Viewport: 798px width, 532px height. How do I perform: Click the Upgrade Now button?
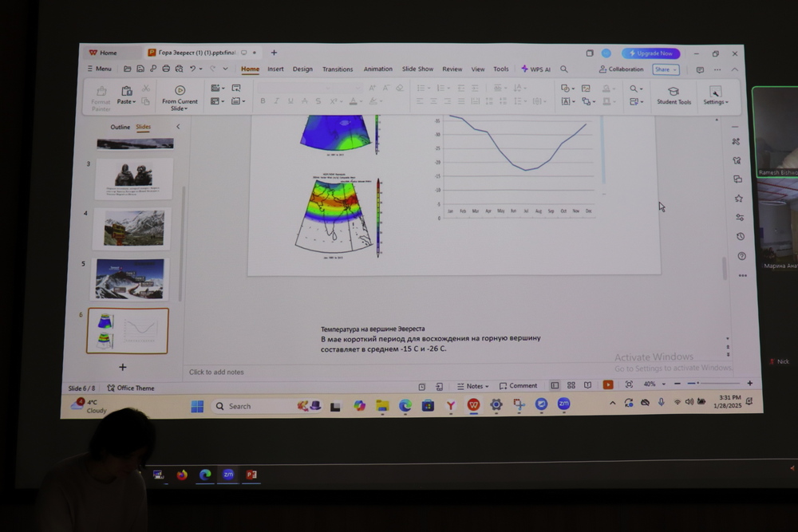[x=651, y=53]
